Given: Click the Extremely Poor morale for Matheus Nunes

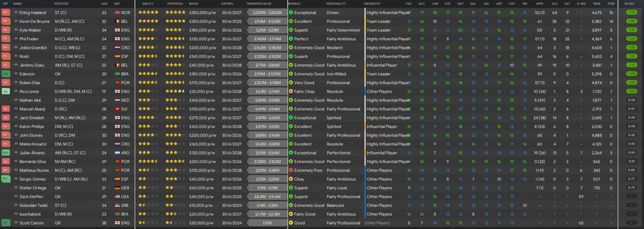Looking at the screenshot, I should pyautogui.click(x=309, y=170).
